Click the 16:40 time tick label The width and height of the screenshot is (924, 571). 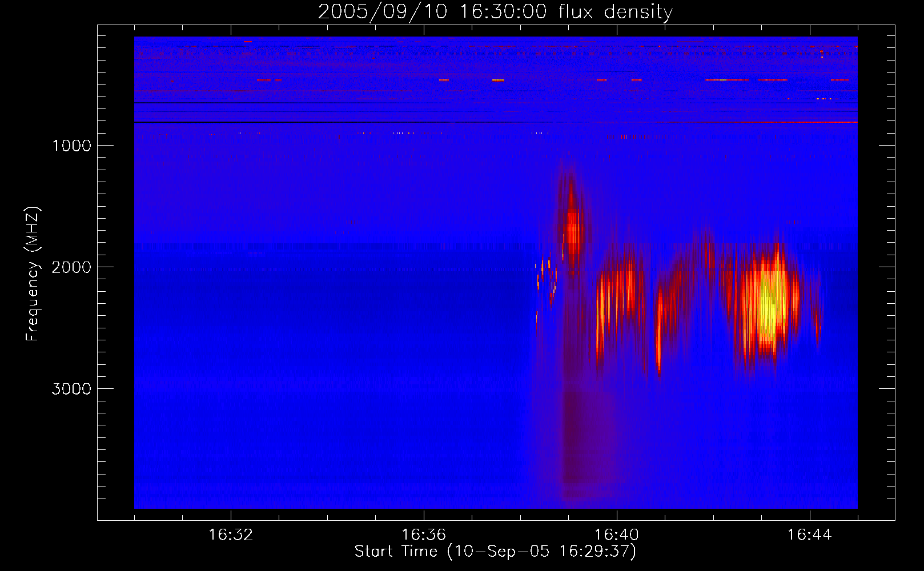click(x=617, y=535)
